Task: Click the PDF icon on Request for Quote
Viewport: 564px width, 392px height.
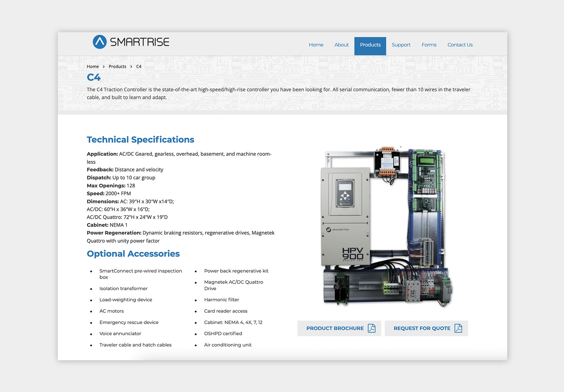Action: tap(458, 328)
